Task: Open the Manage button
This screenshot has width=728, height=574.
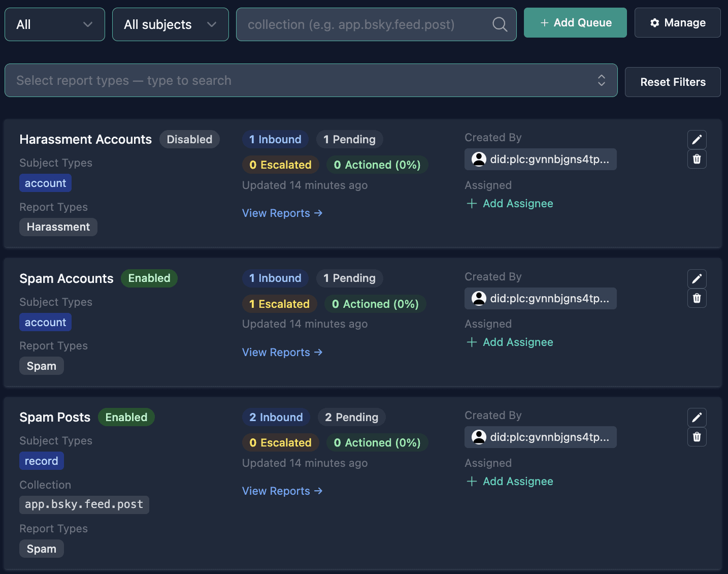Action: coord(677,23)
